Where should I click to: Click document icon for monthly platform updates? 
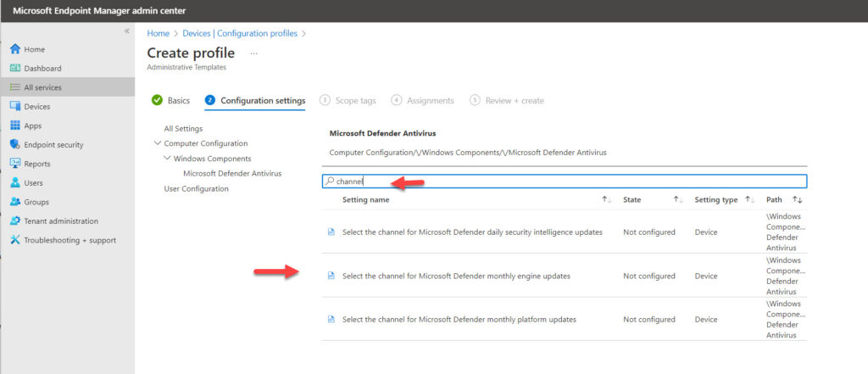click(331, 319)
